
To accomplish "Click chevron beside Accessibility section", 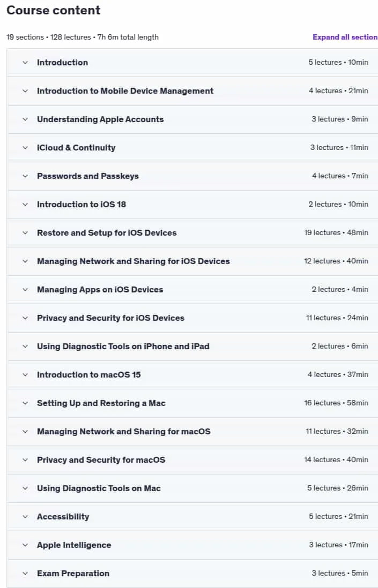I will (x=25, y=517).
